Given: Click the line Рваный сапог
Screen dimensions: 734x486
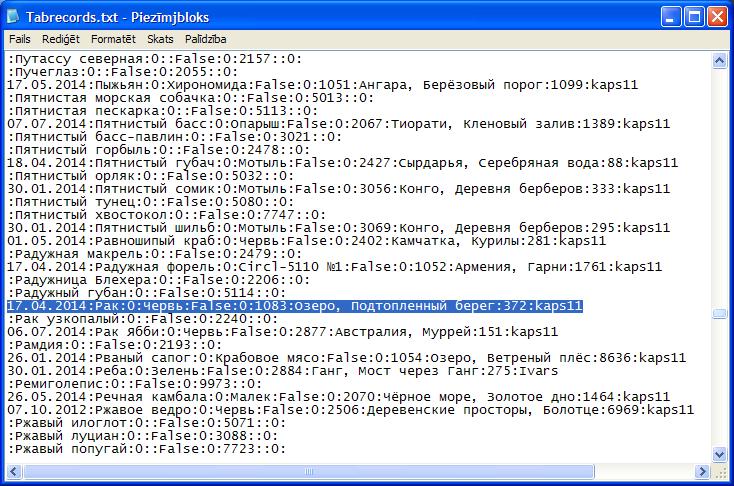Looking at the screenshot, I should (346, 358).
